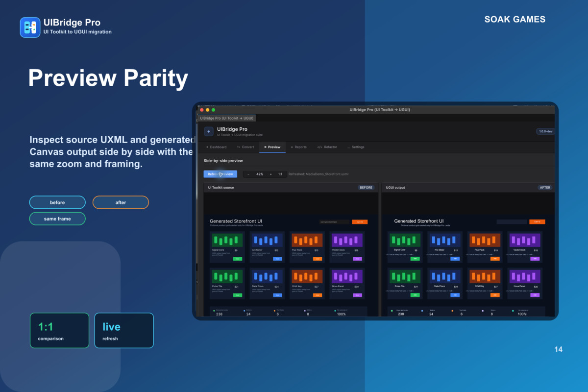Go to the Refactor tab
This screenshot has width=588, height=392.
point(327,147)
